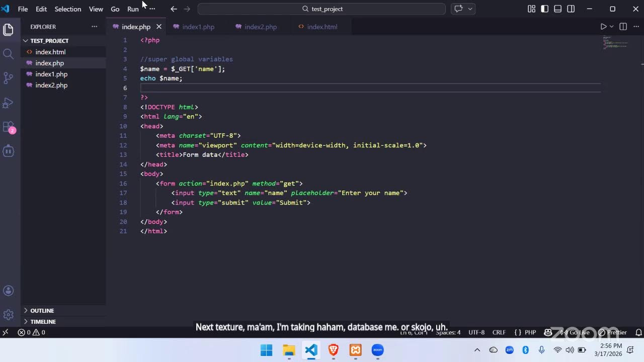Image resolution: width=644 pixels, height=362 pixels.
Task: Open index2.php in the Explorer tree
Action: pyautogui.click(x=63, y=85)
